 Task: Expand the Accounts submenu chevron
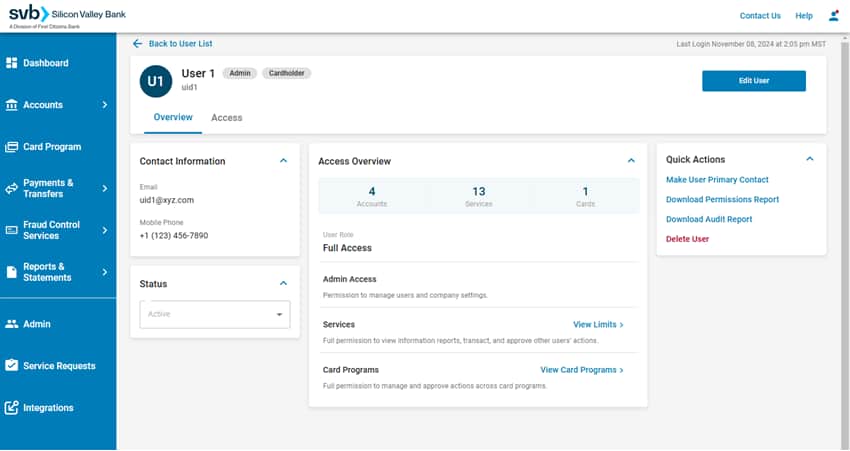click(105, 105)
